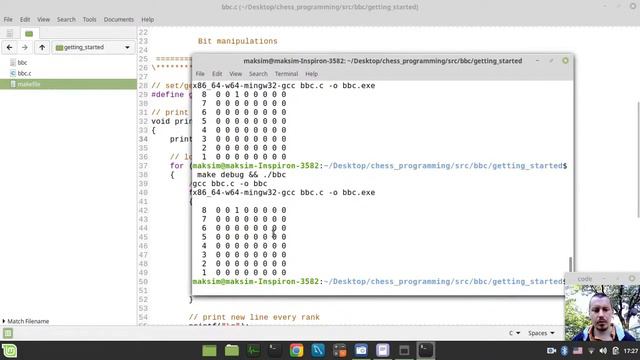Click the show desktop icon in taskbar
Screen dimensions: 640x360
209,351
